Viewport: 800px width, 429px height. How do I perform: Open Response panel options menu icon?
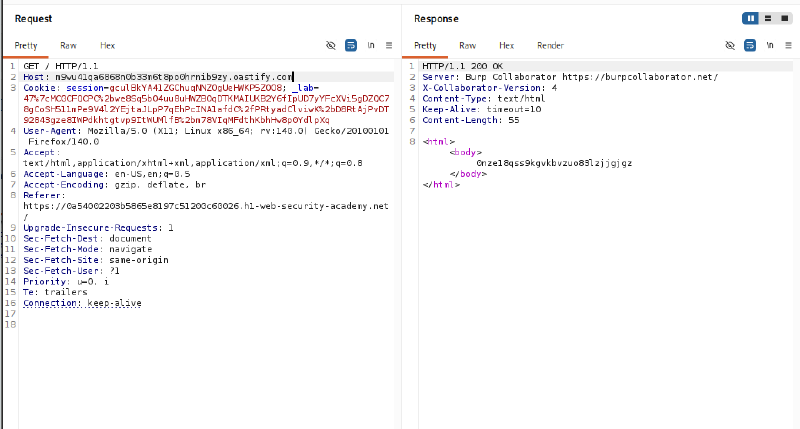click(788, 45)
